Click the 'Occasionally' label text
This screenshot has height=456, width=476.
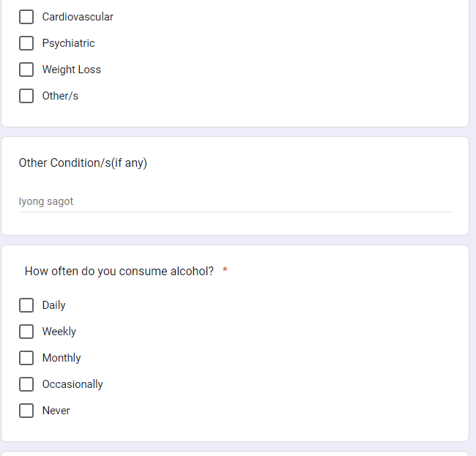[72, 384]
